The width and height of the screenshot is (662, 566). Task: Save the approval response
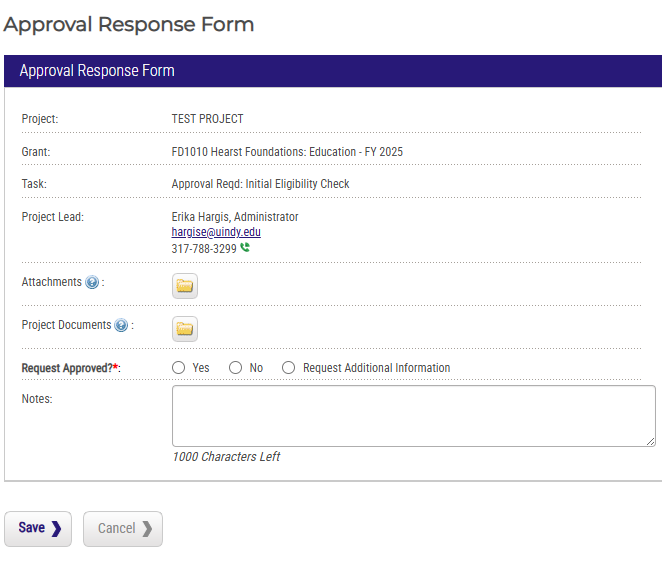(38, 529)
